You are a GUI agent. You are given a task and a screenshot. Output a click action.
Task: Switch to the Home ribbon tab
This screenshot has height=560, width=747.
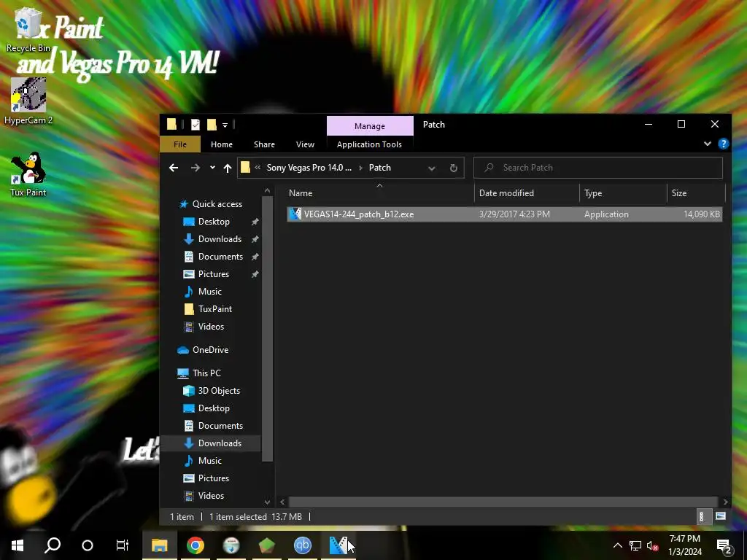(222, 144)
